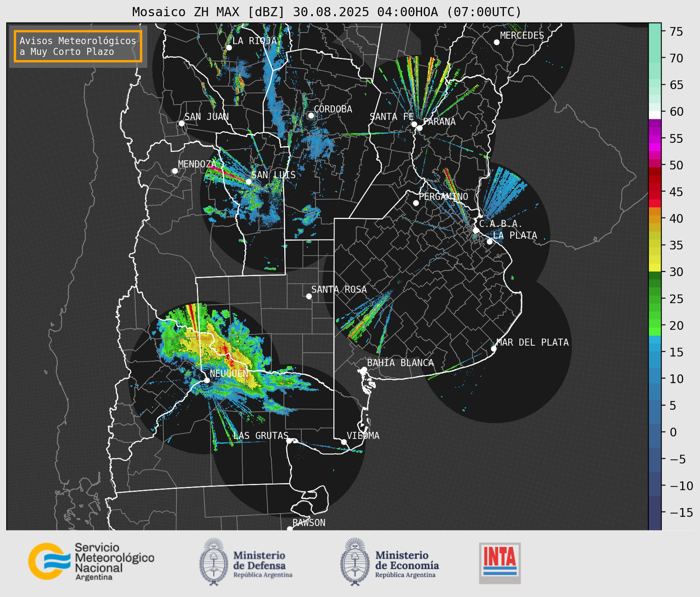Click the San Luis city label
Image resolution: width=700 pixels, height=597 pixels.
274,175
